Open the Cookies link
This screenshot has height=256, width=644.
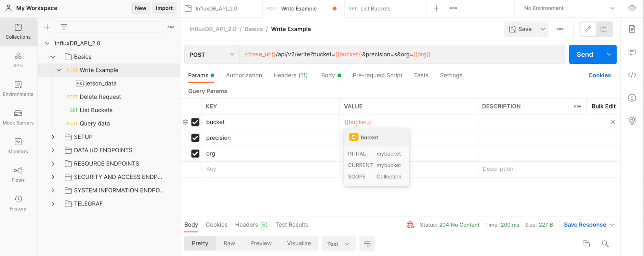click(x=600, y=75)
